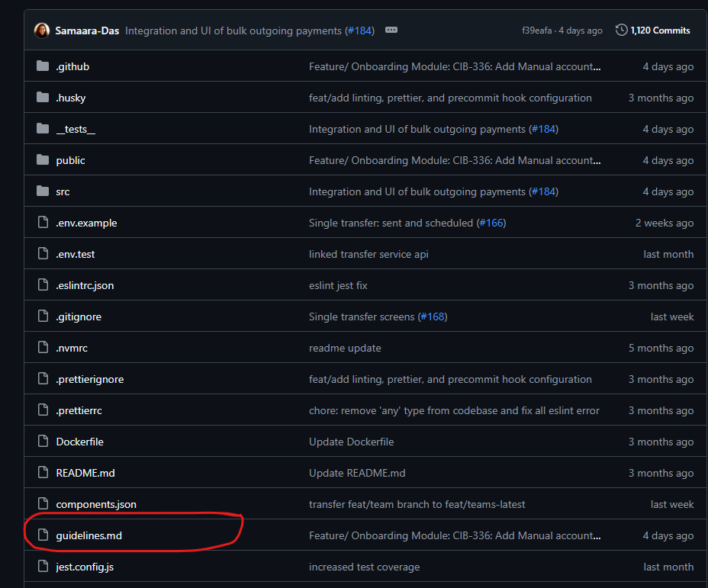The width and height of the screenshot is (708, 588).
Task: Open pull request #168 link
Action: pyautogui.click(x=433, y=316)
